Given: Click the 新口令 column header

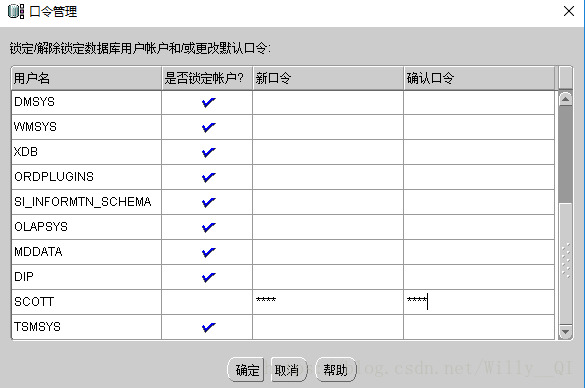Looking at the screenshot, I should pyautogui.click(x=328, y=78).
